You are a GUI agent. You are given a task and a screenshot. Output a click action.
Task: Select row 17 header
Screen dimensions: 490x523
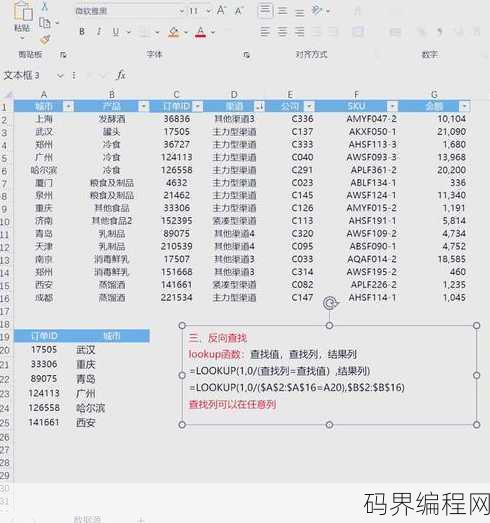pyautogui.click(x=5, y=312)
